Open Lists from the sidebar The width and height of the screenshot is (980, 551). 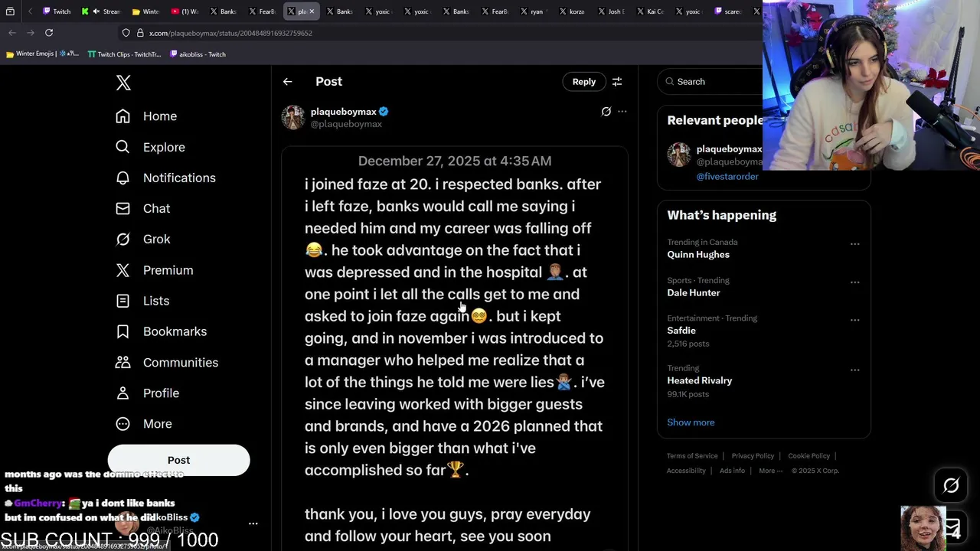[x=142, y=301]
